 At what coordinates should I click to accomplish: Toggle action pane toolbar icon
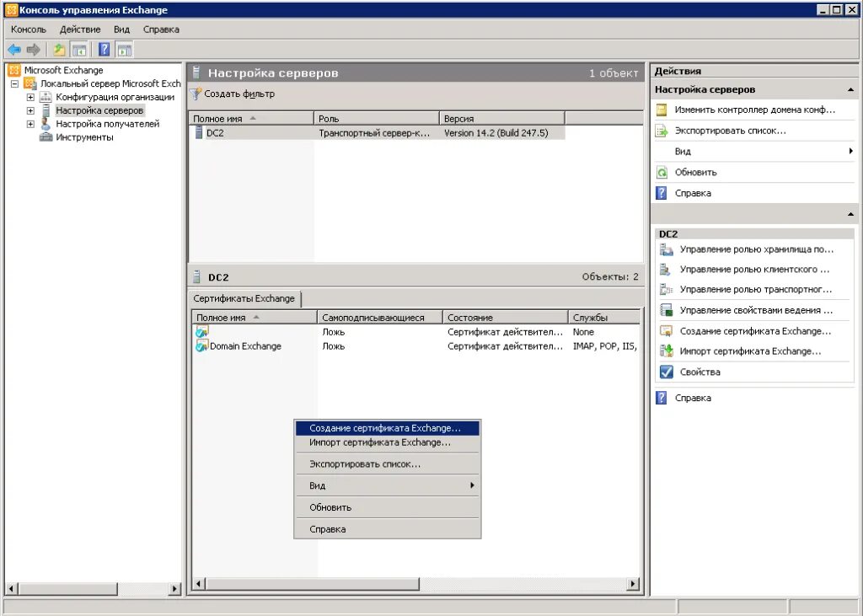click(x=125, y=50)
